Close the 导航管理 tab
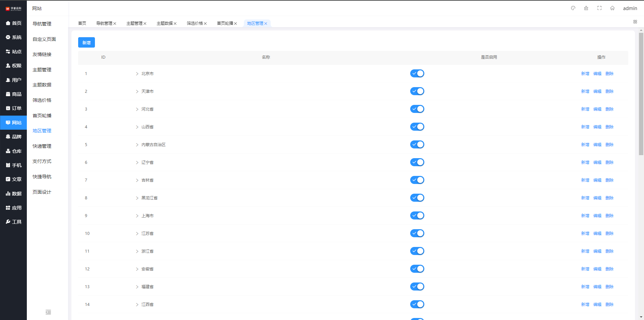 [115, 23]
